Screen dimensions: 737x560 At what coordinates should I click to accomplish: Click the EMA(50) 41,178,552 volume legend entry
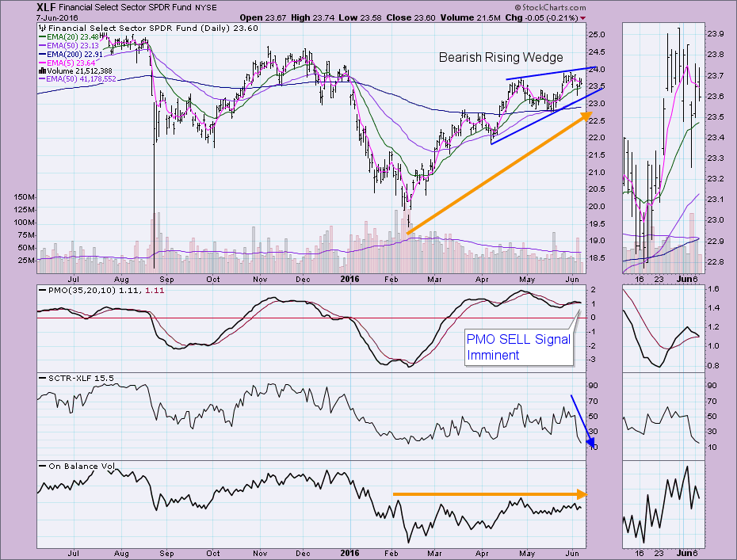78,79
